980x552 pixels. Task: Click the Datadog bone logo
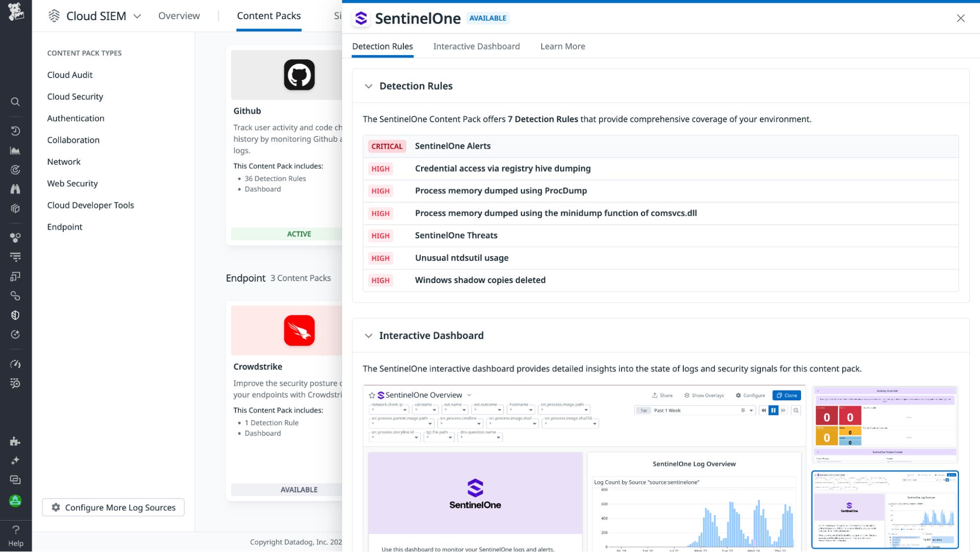(x=15, y=12)
